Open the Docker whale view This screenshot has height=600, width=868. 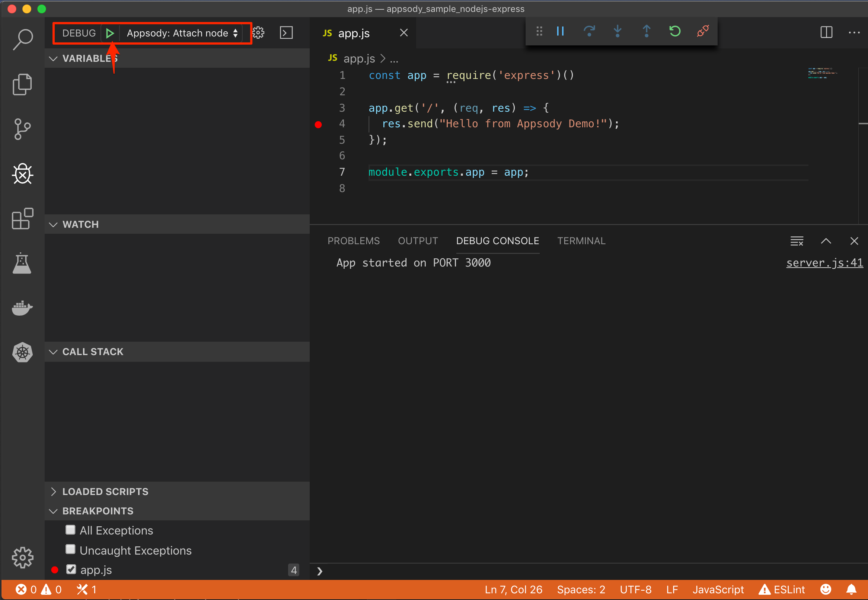[x=23, y=308]
